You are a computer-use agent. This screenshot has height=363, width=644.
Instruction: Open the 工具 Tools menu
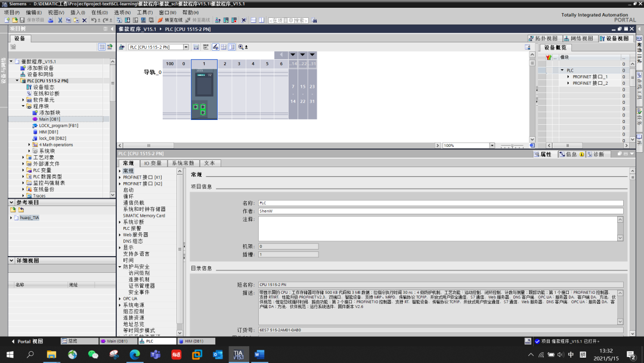tap(144, 13)
